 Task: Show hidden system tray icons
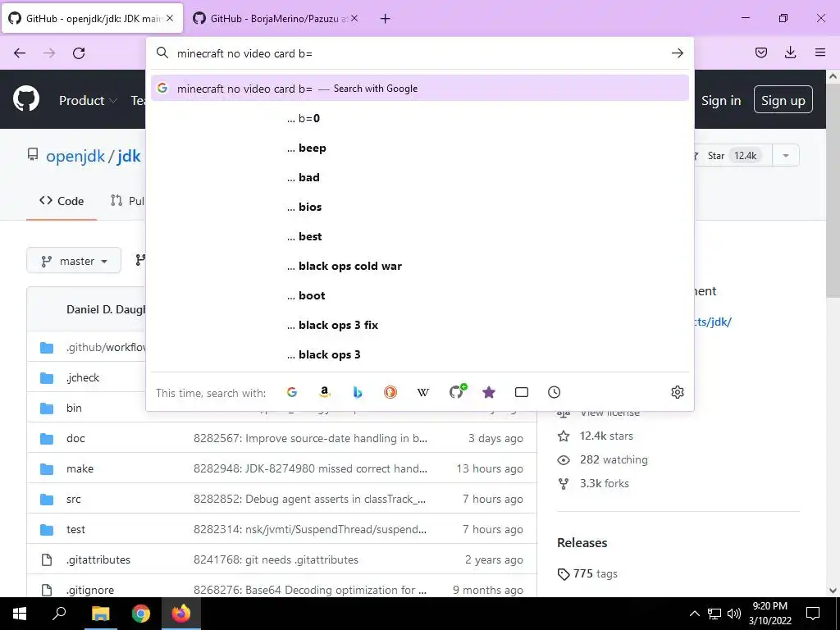click(694, 614)
